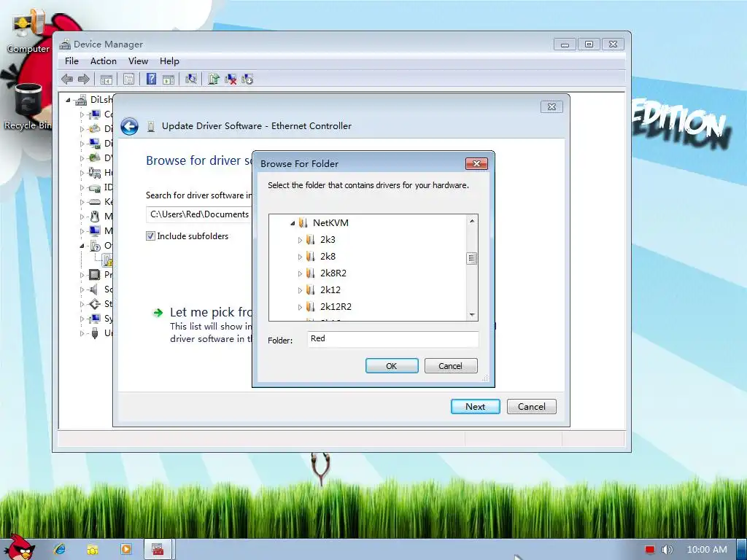Go back using Device Manager toolbar arrow
The image size is (747, 560).
tap(67, 79)
